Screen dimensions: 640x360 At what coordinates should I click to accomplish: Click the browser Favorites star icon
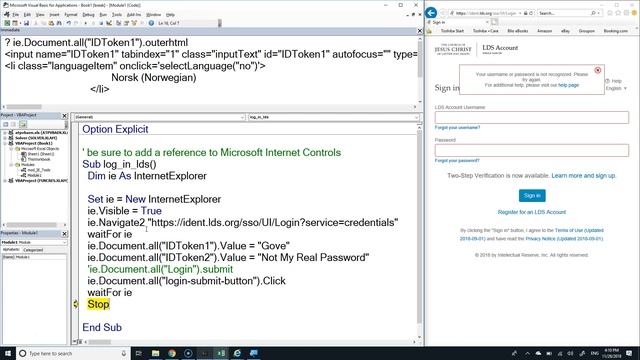[x=618, y=13]
